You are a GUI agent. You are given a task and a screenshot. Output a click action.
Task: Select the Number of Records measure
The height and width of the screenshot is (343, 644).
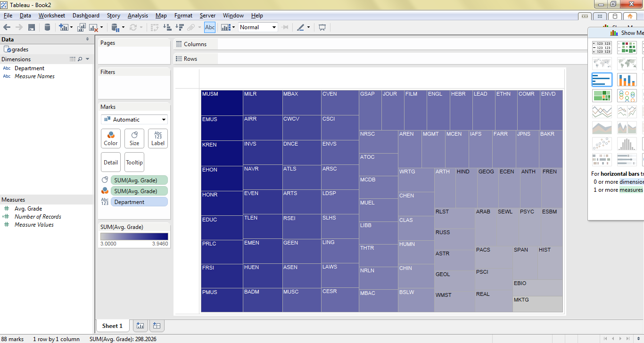[38, 217]
